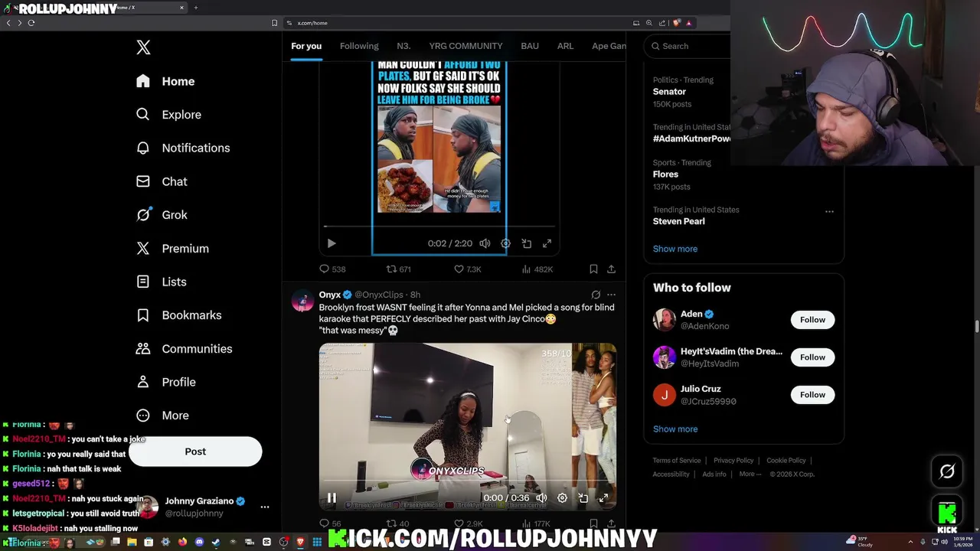Open Bookmarks in the sidebar

[178, 315]
